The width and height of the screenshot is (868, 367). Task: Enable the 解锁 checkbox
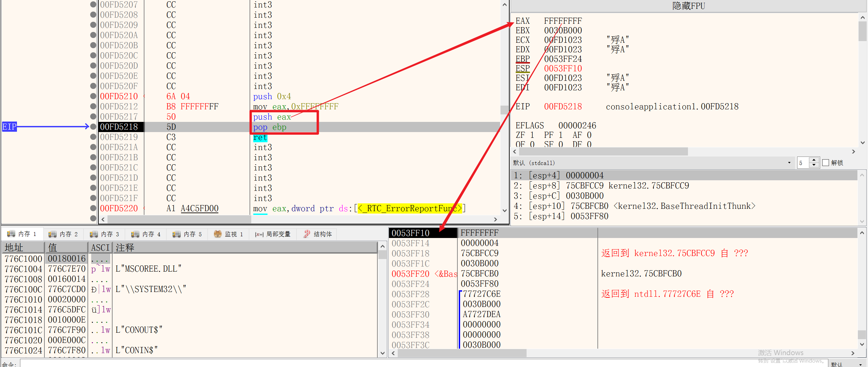826,163
